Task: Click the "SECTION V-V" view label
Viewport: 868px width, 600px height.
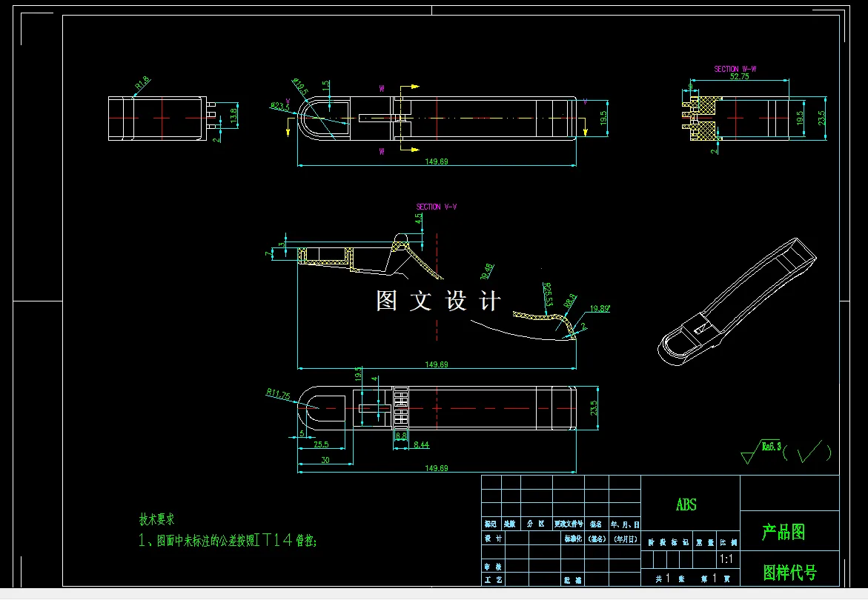Action: [437, 207]
